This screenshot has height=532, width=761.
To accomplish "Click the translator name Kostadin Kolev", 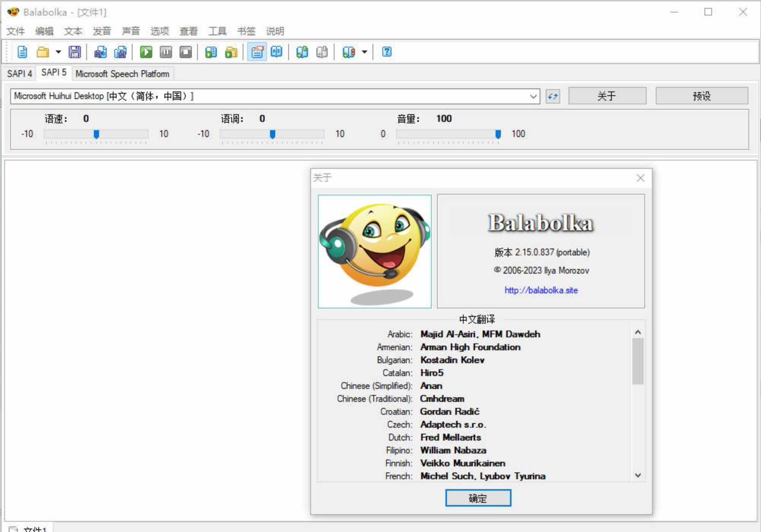I will (452, 360).
